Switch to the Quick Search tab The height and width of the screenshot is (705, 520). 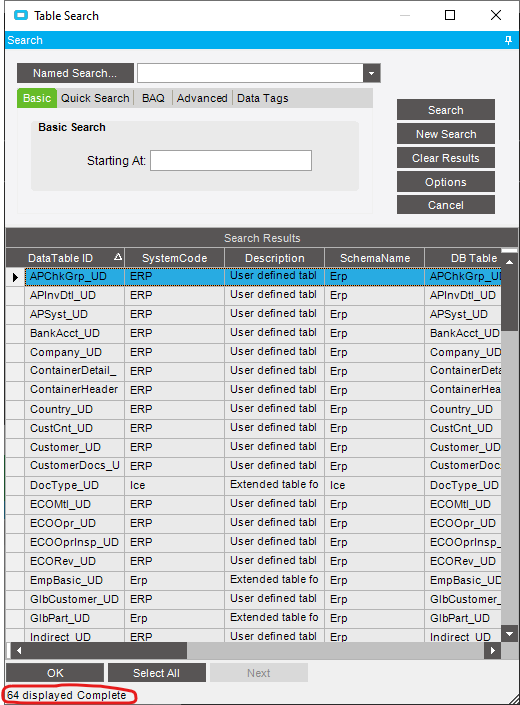[x=95, y=98]
